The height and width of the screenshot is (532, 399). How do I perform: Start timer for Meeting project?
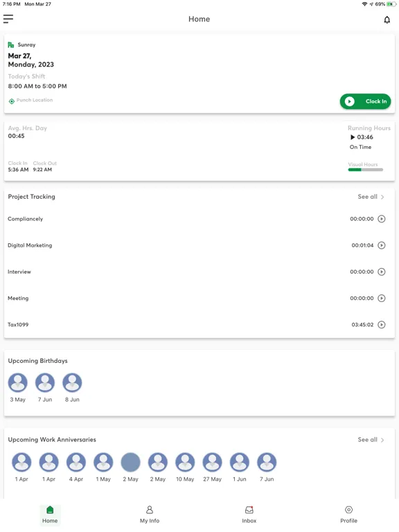pos(382,299)
